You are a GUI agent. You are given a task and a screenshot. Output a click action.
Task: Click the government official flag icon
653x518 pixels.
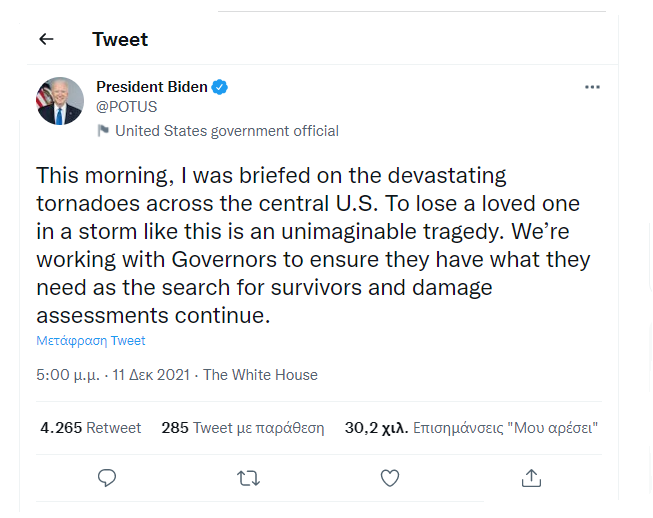[103, 131]
